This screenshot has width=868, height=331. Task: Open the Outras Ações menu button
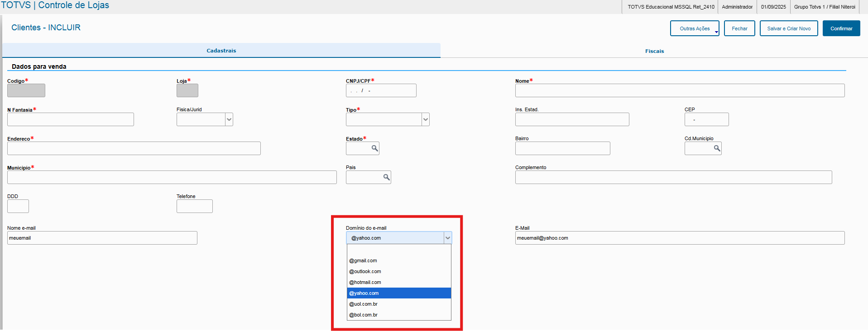pyautogui.click(x=695, y=28)
